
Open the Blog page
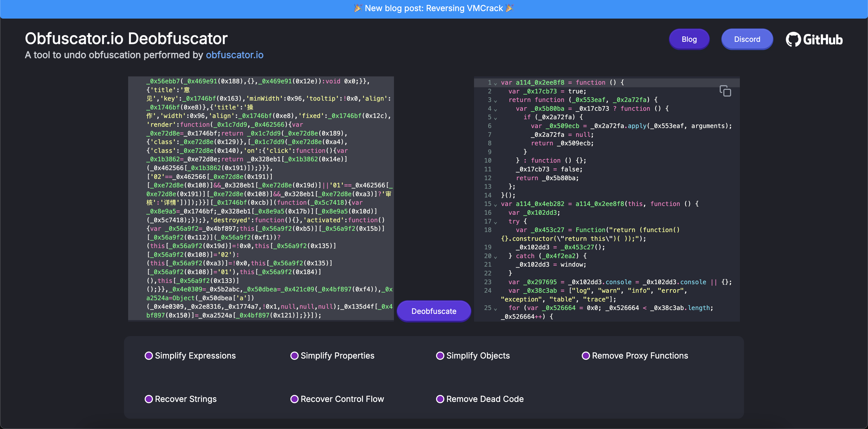[689, 39]
